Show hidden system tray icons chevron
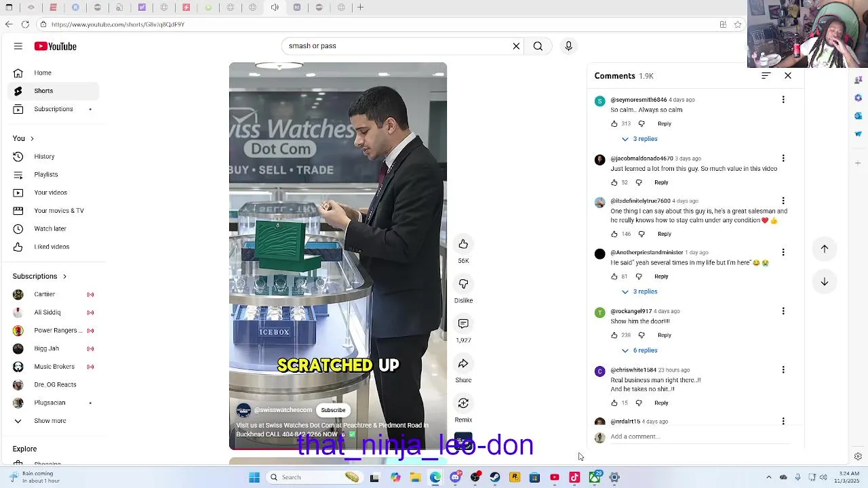The width and height of the screenshot is (868, 488). point(768,477)
